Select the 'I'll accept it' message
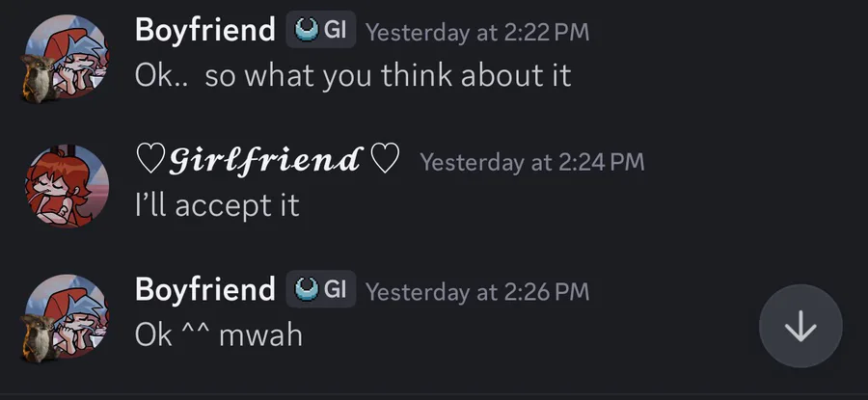Viewport: 868px width, 400px height. 217,205
